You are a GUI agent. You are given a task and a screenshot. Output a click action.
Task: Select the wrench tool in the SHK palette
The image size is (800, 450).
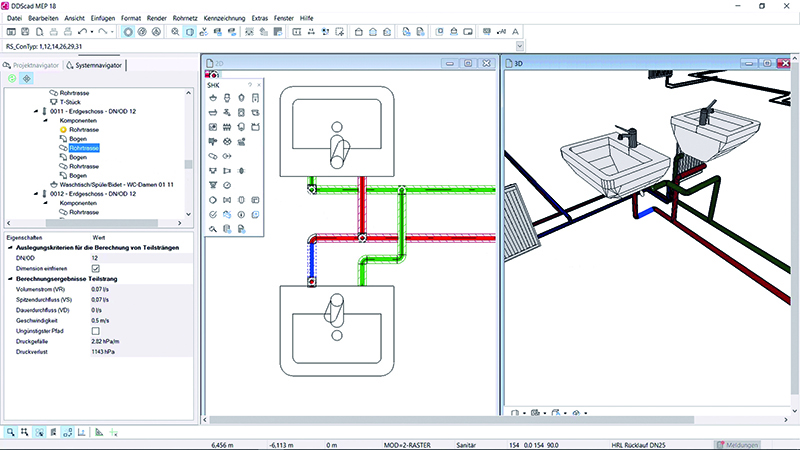(x=213, y=229)
